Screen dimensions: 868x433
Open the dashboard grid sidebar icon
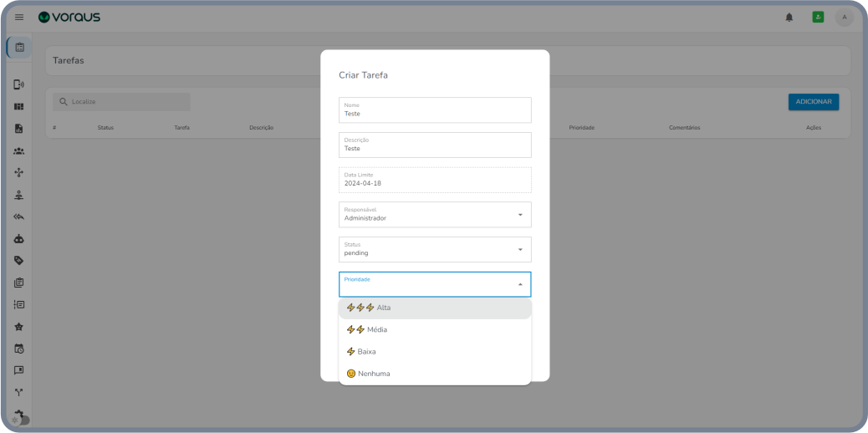point(18,107)
